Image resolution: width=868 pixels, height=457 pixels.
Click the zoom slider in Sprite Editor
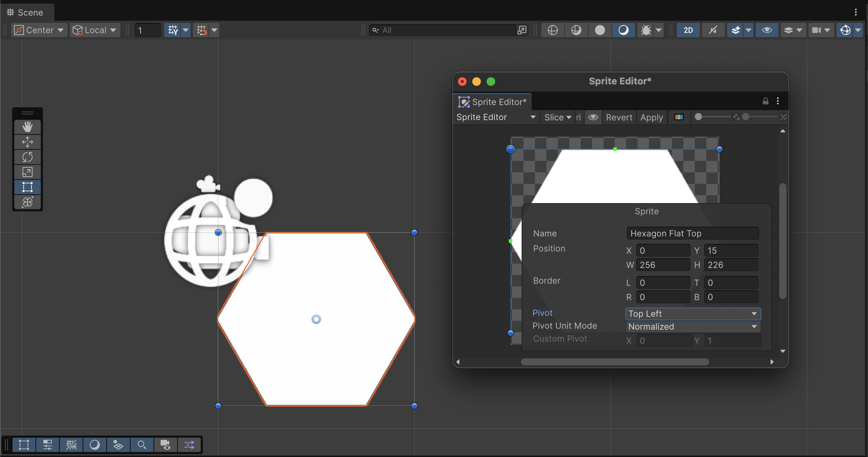tap(713, 117)
